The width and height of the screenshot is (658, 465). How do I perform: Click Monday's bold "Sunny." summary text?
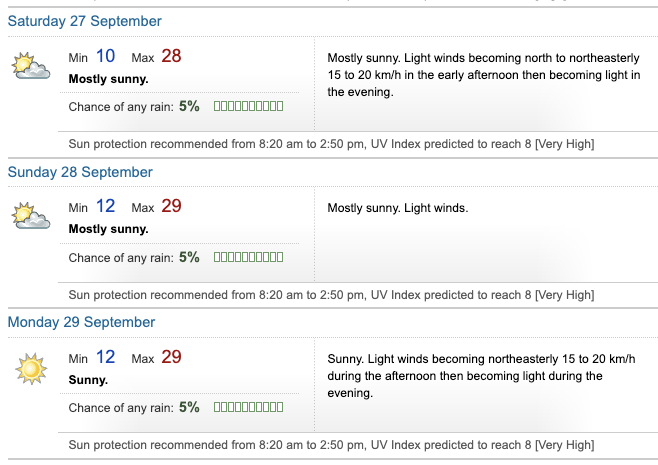[89, 380]
